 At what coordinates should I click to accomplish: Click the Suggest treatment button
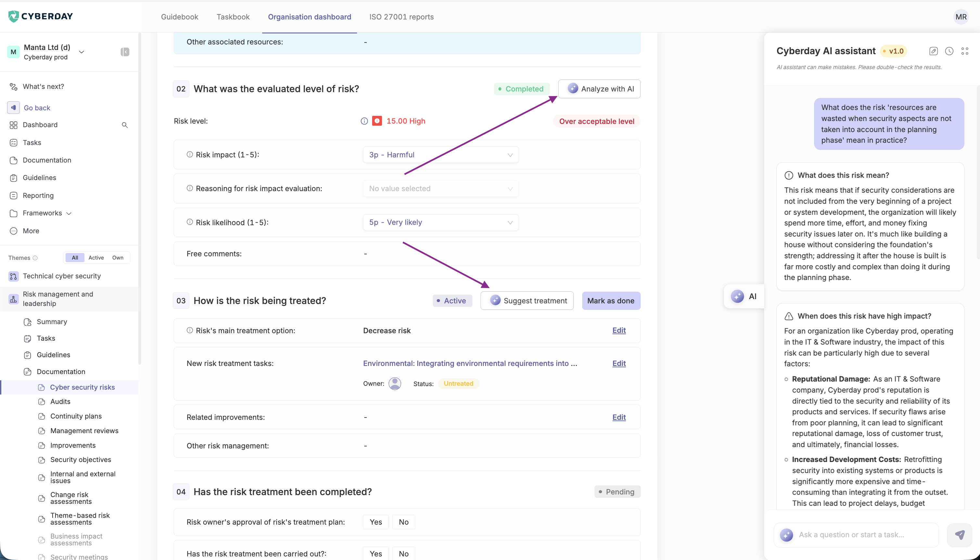click(x=527, y=301)
